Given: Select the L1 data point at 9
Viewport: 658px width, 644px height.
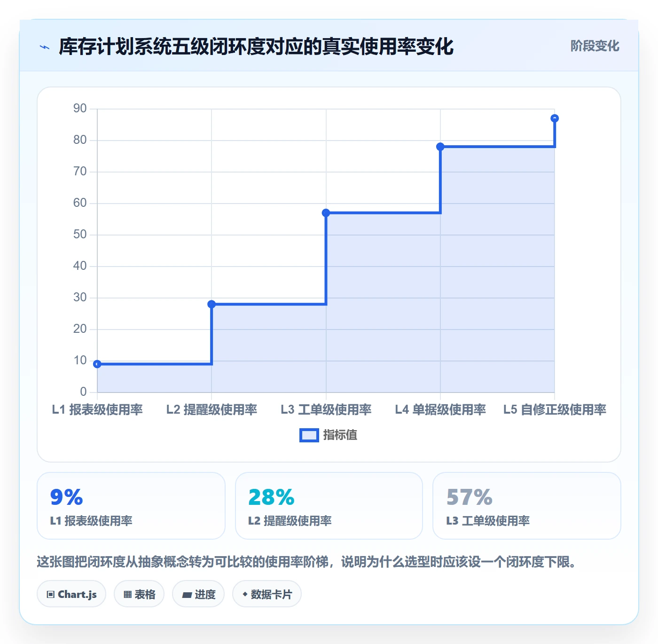Looking at the screenshot, I should pos(97,364).
